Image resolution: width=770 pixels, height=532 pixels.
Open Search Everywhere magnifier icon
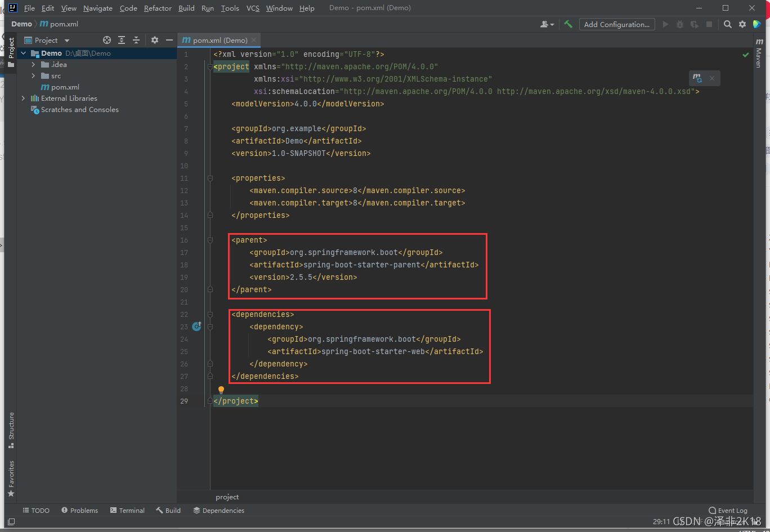click(728, 24)
